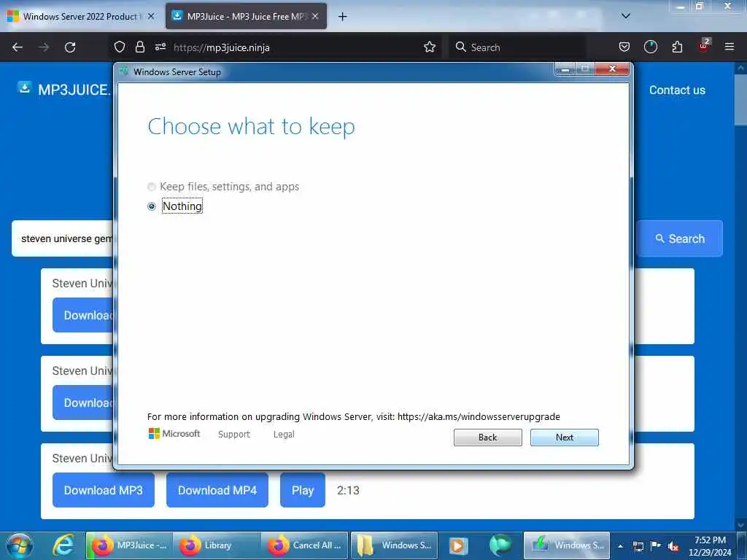The height and width of the screenshot is (560, 747).
Task: Click the page vertical scrollbar thumb
Action: [x=740, y=100]
